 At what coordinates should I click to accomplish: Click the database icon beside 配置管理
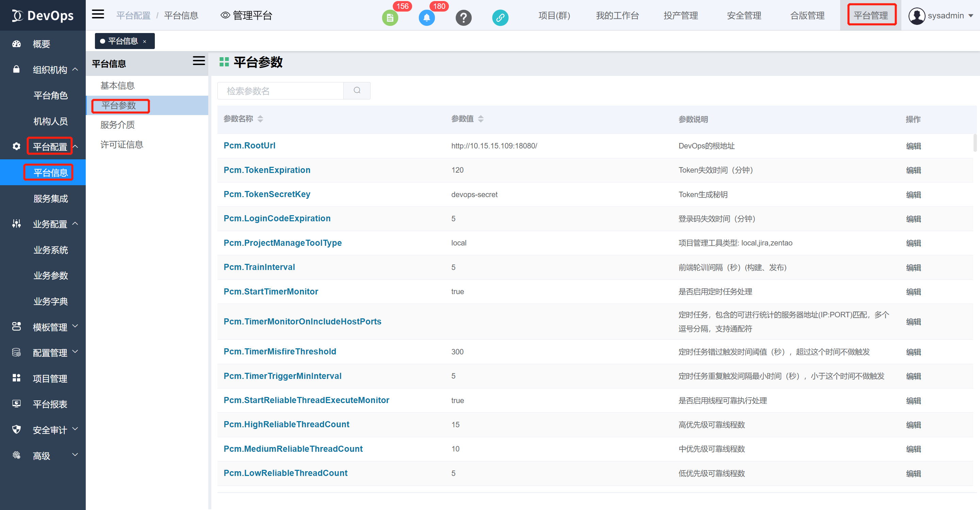[16, 352]
